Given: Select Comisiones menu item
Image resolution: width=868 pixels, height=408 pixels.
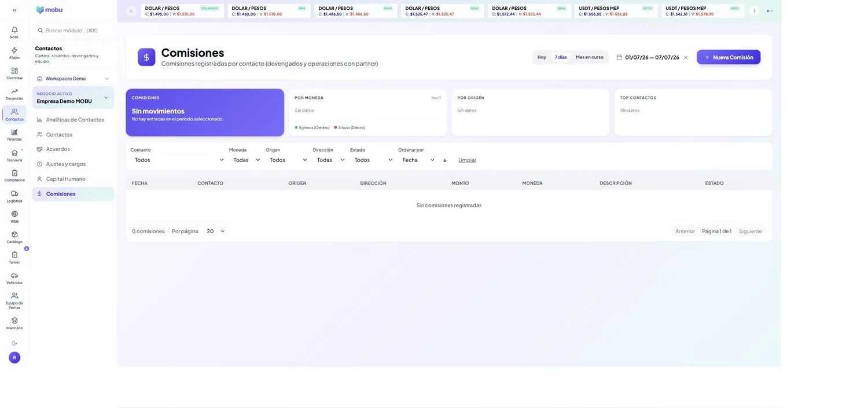Looking at the screenshot, I should coord(73,194).
